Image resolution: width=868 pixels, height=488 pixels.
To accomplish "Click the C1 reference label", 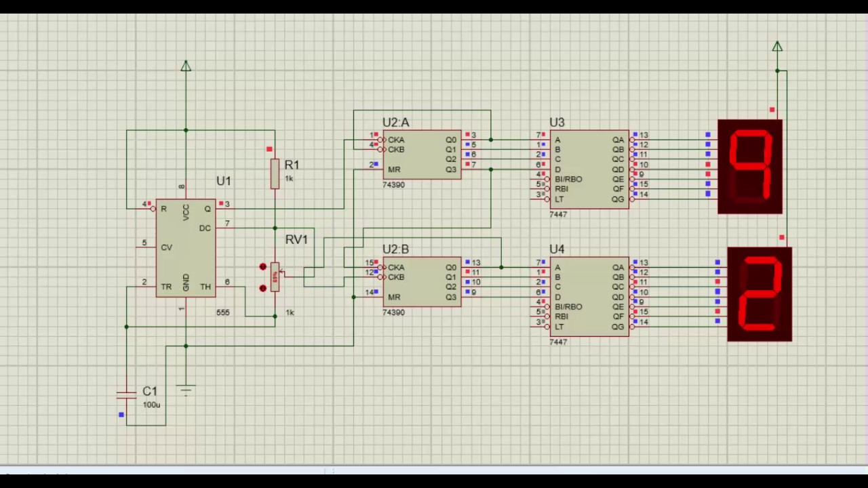I will pos(150,392).
